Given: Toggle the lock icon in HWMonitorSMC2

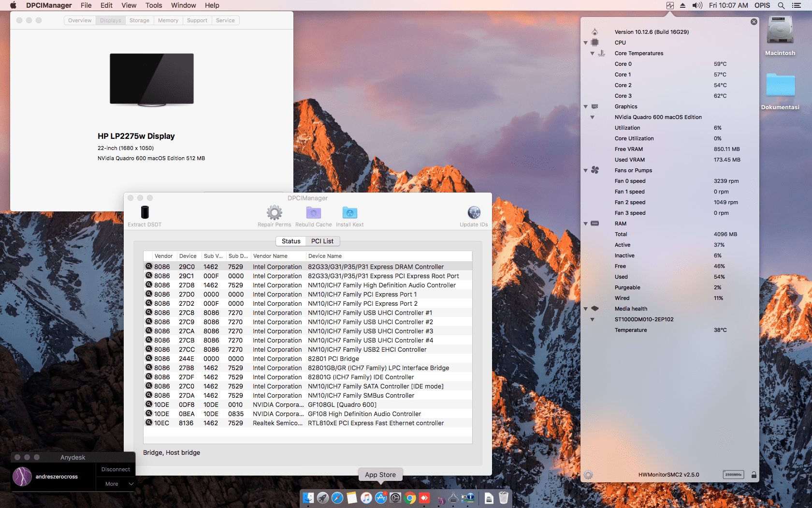Looking at the screenshot, I should tap(754, 475).
